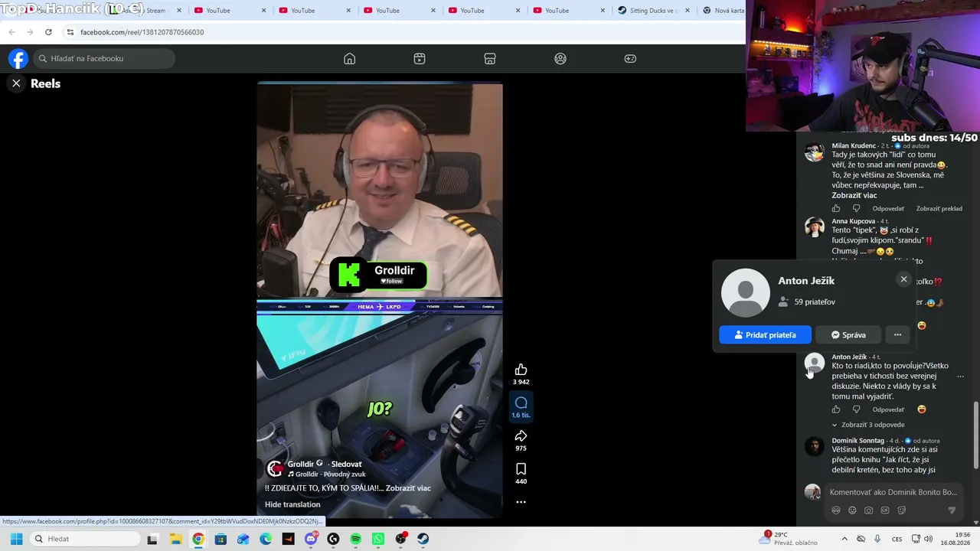Send a message via Správa button
The width and height of the screenshot is (980, 551).
pyautogui.click(x=848, y=334)
